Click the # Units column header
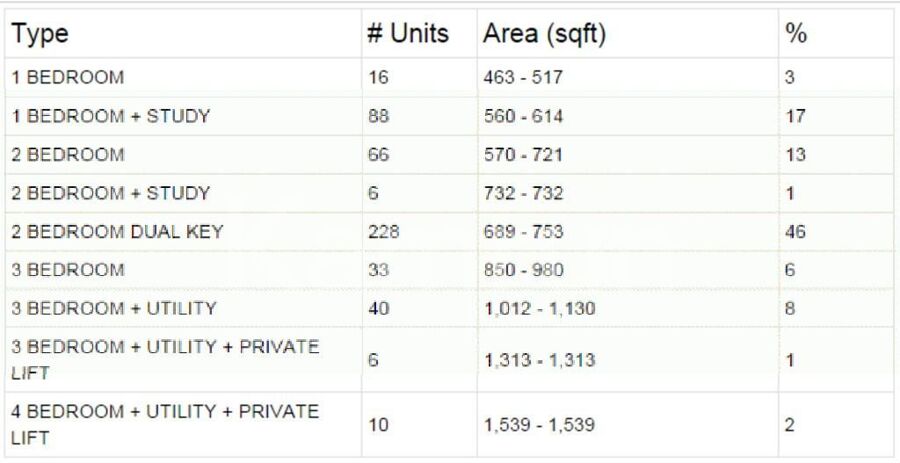This screenshot has height=463, width=900. (408, 34)
